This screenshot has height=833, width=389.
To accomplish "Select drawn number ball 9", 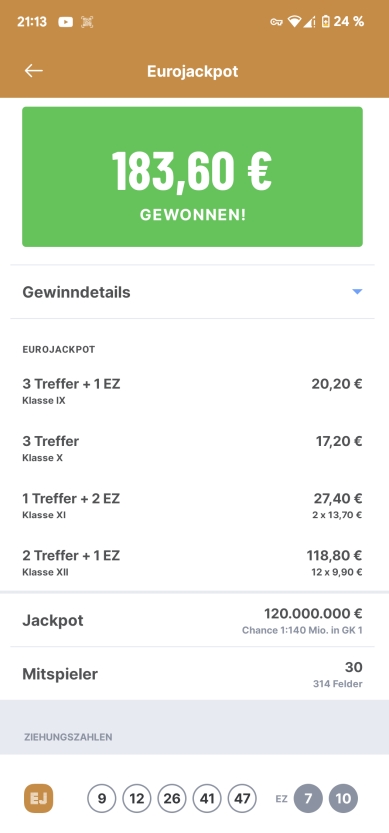I will pyautogui.click(x=102, y=798).
